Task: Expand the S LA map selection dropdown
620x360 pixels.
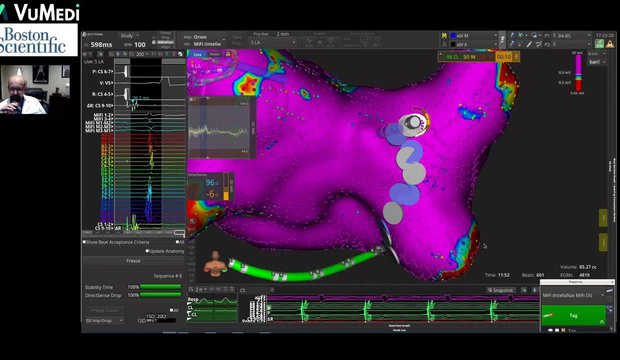Action: pos(272,42)
